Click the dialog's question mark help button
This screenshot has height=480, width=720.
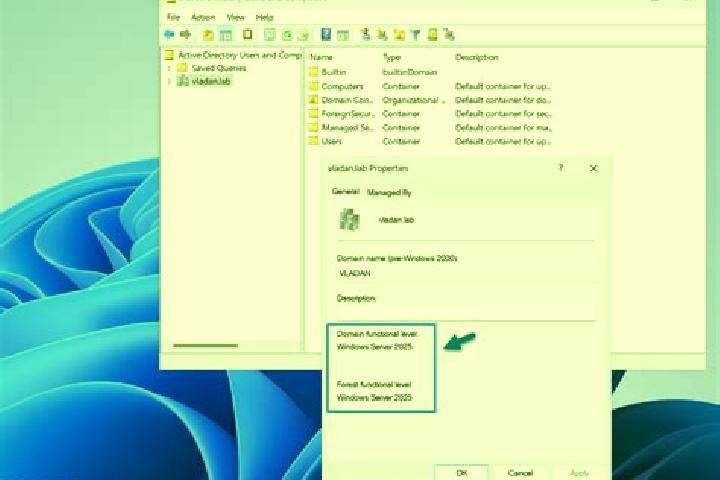tap(561, 168)
